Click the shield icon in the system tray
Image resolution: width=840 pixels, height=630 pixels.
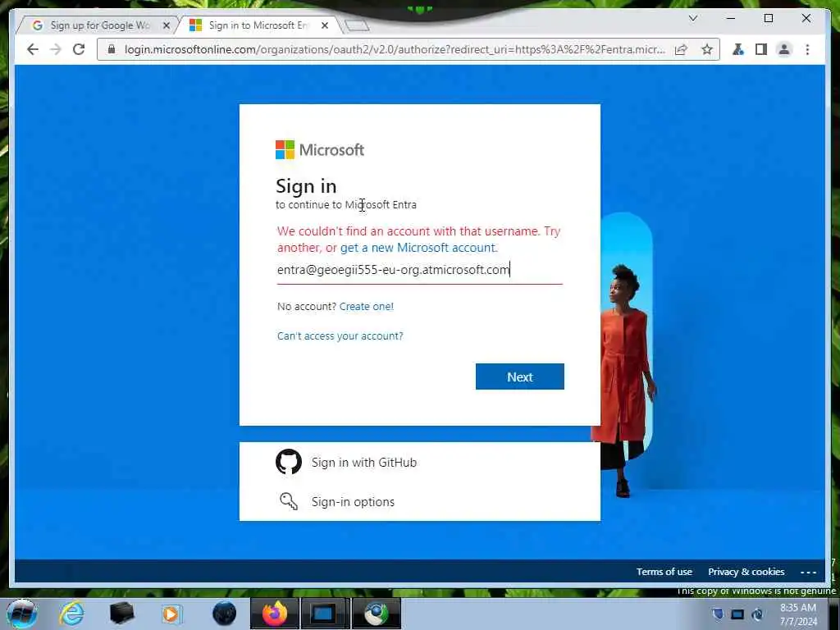coord(718,614)
